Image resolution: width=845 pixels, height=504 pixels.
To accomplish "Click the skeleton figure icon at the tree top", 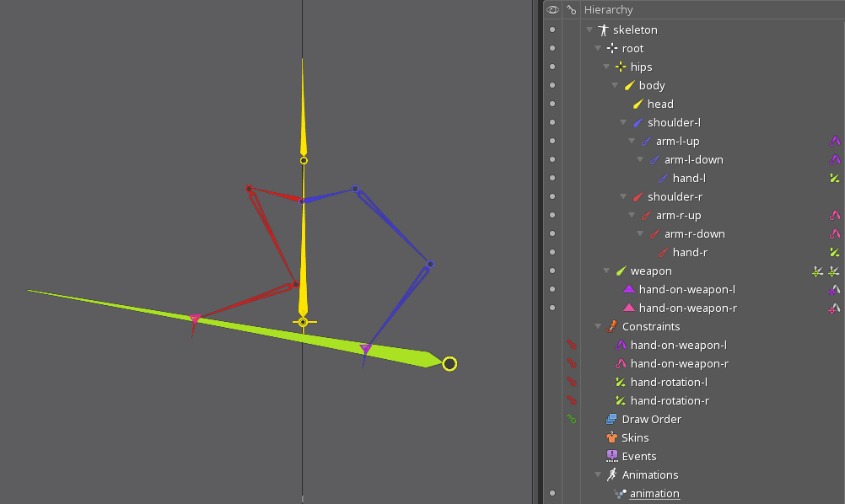I will 603,29.
